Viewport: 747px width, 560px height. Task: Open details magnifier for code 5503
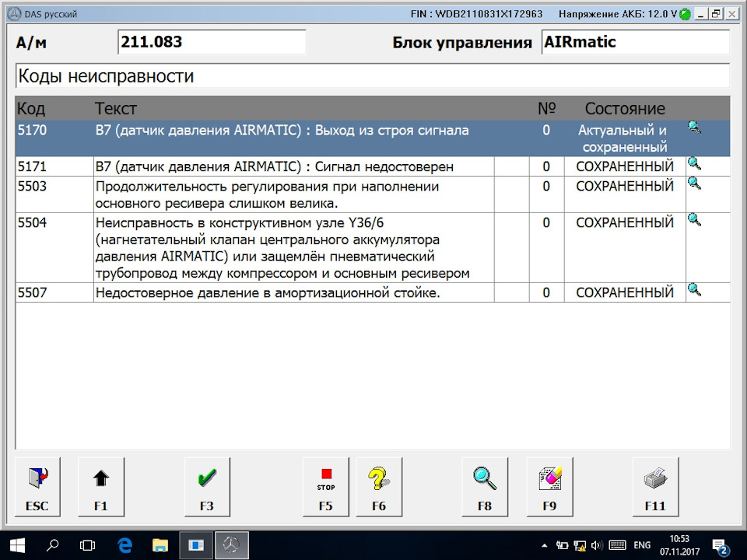694,184
